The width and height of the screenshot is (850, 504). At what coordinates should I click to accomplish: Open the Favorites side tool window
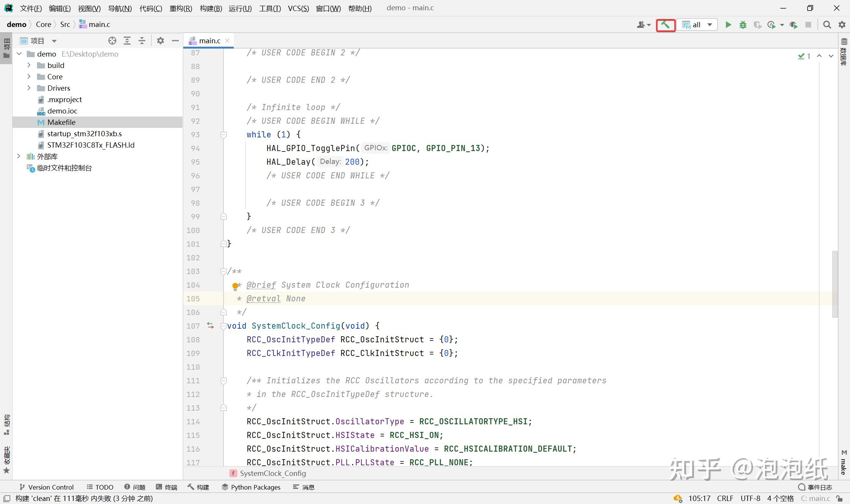(6, 460)
